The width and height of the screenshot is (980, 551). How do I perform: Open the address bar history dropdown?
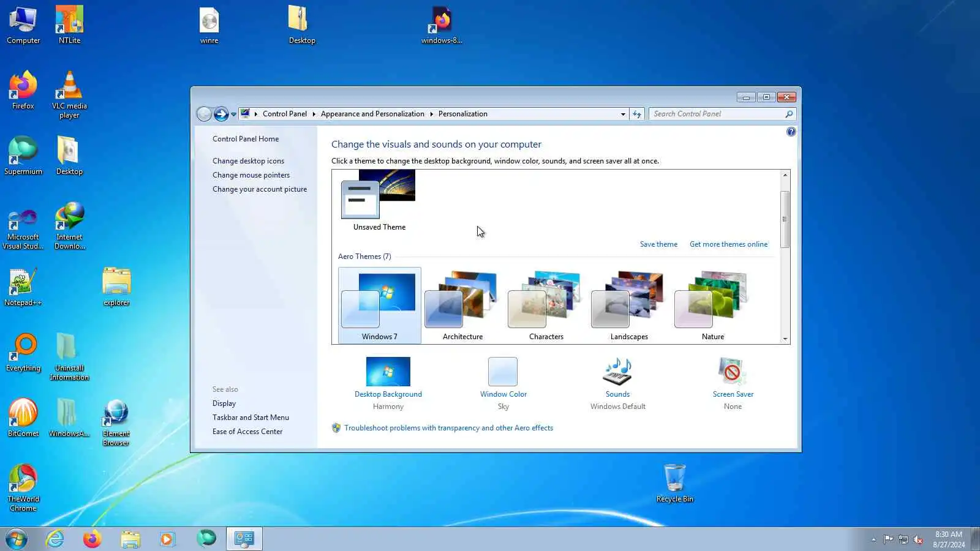point(623,114)
